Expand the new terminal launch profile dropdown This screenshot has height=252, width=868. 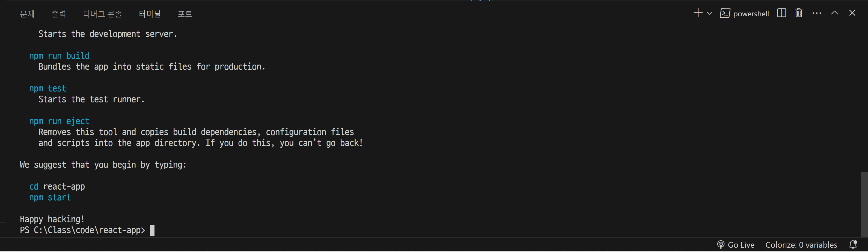[709, 13]
